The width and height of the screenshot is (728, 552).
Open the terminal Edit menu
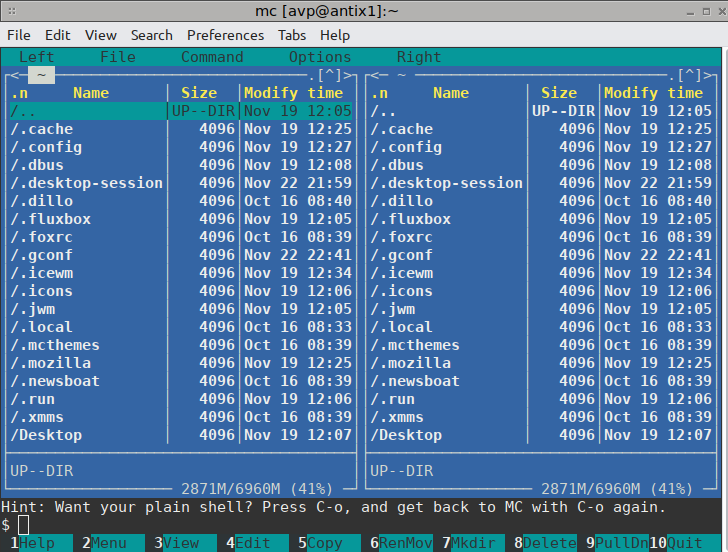pos(57,35)
